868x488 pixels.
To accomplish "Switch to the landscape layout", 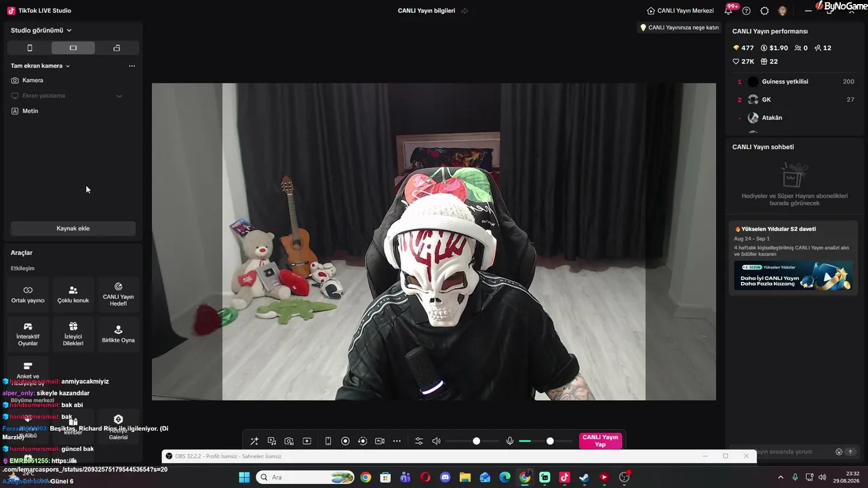I will click(73, 48).
